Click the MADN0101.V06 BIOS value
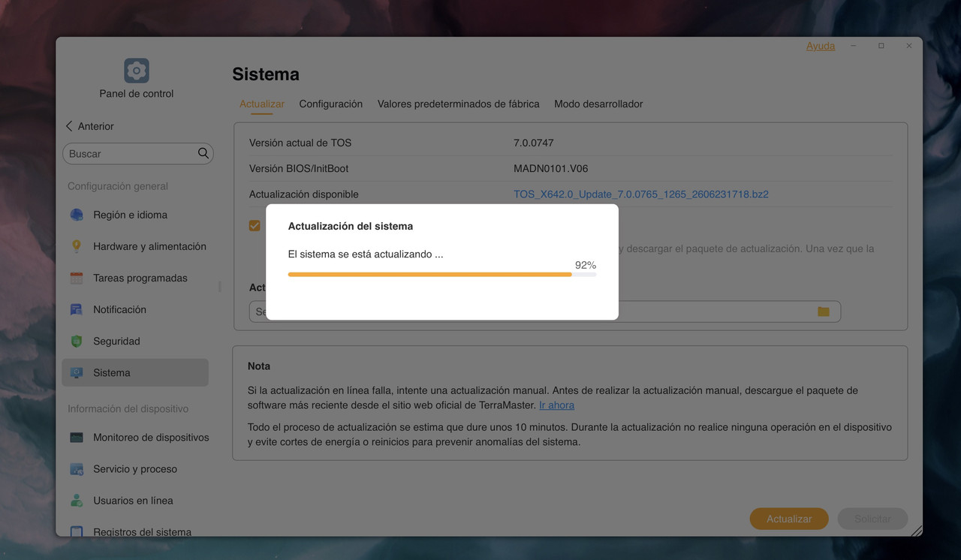 pos(551,168)
